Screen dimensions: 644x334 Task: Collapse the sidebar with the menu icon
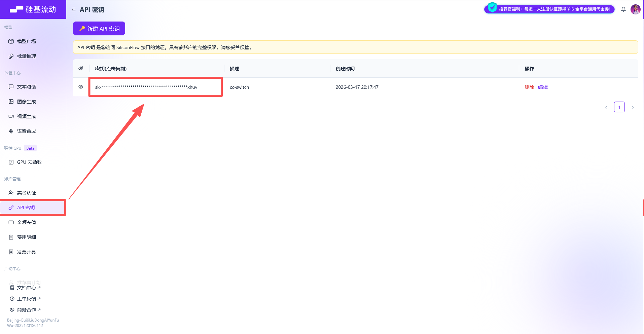tap(74, 10)
